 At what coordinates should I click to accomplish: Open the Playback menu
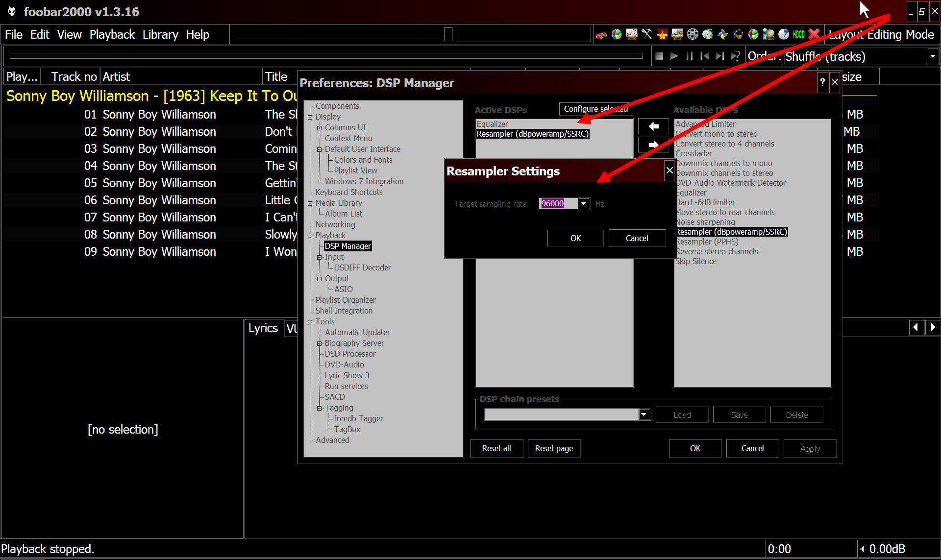click(x=112, y=35)
